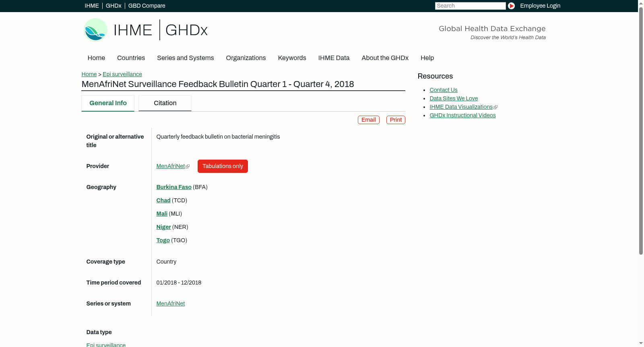
Task: Open the Organizations menu
Action: pos(246,58)
